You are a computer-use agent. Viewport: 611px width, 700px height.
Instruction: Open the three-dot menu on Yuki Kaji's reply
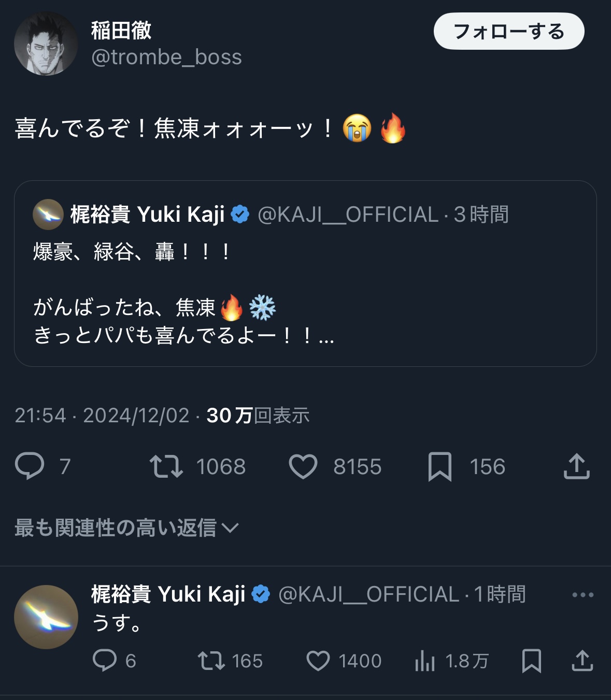(x=582, y=595)
